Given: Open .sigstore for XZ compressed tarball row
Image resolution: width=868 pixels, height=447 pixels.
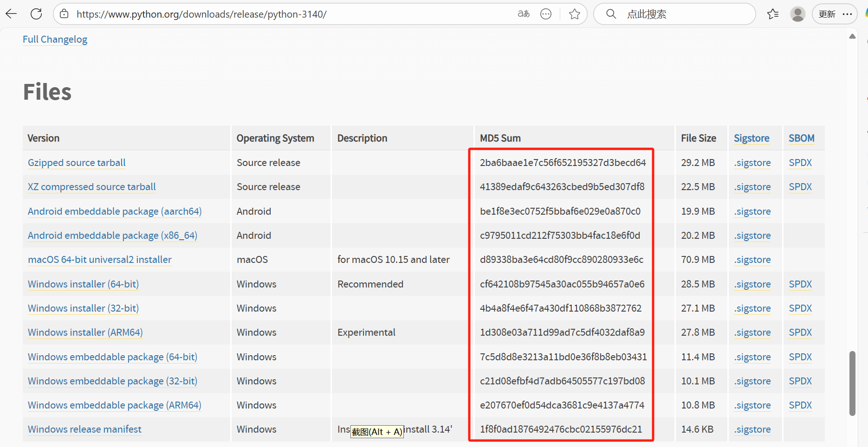Looking at the screenshot, I should point(752,187).
